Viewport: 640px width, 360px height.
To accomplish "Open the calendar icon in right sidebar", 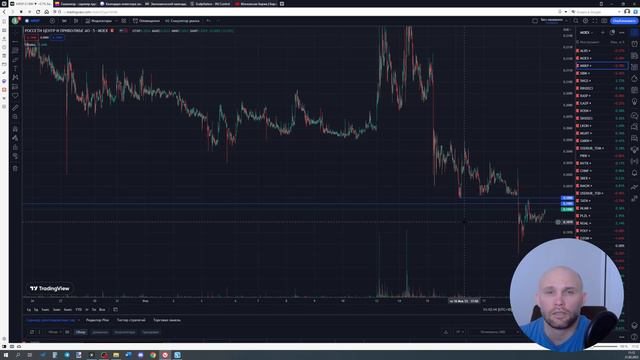I will (x=634, y=90).
